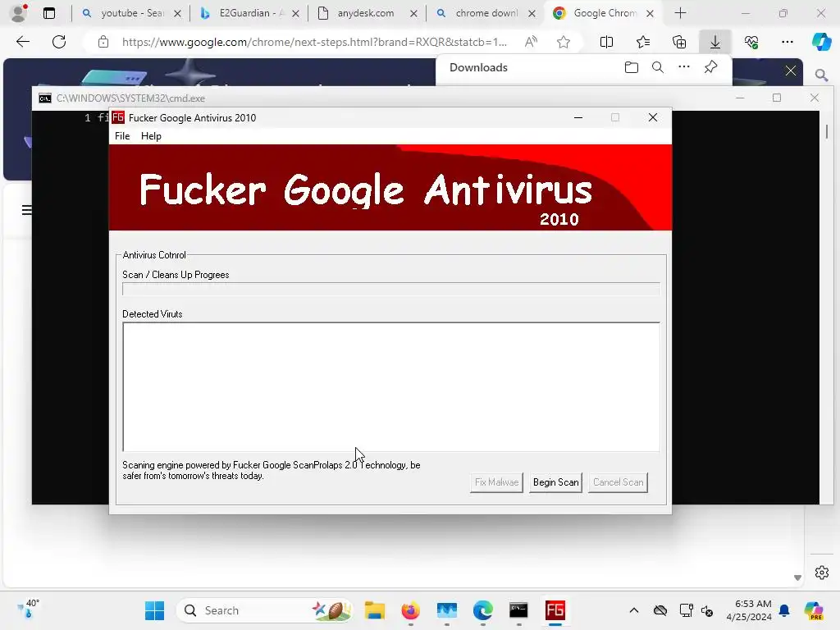Click the Read aloud icon

pos(531,42)
